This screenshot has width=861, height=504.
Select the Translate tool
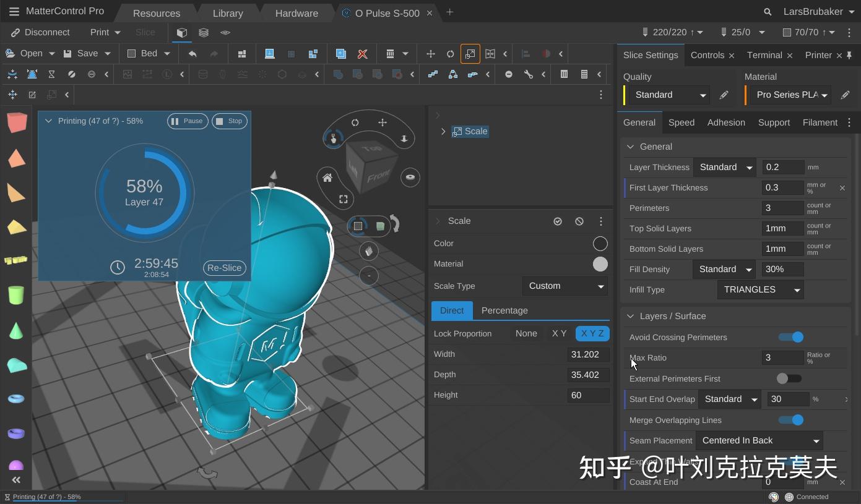[431, 54]
